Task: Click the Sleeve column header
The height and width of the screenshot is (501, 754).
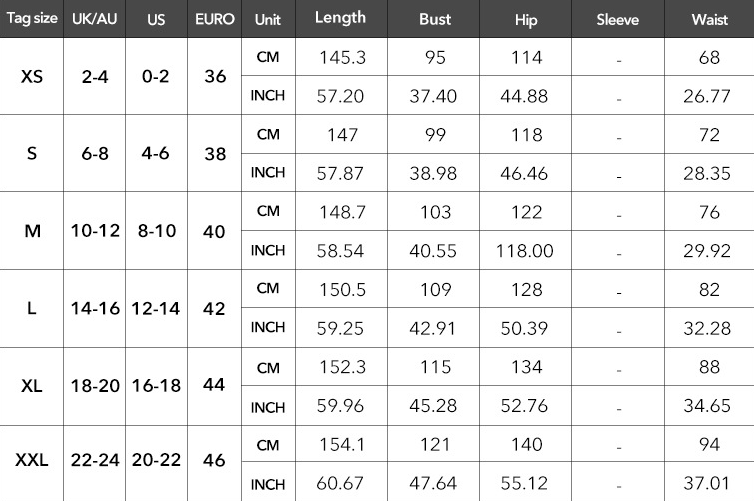Action: pos(618,19)
